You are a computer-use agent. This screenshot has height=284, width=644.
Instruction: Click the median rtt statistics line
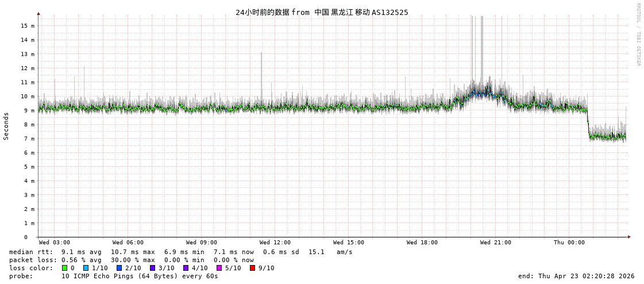click(181, 252)
